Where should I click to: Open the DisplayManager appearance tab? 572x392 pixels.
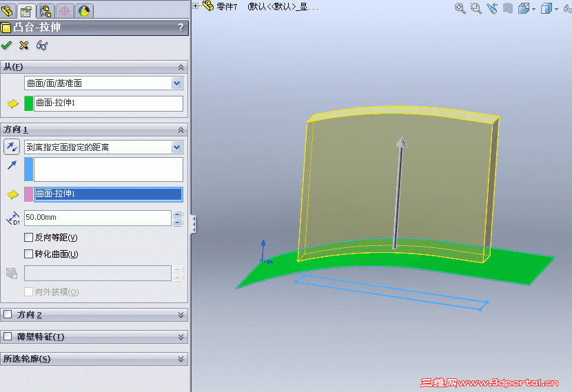(84, 10)
